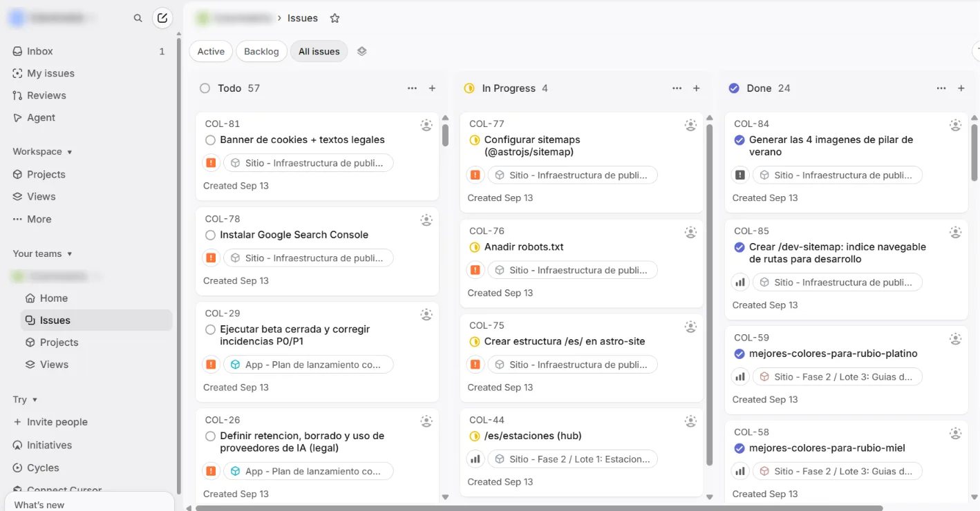980x511 pixels.
Task: Open Todo column more options menu
Action: (413, 88)
